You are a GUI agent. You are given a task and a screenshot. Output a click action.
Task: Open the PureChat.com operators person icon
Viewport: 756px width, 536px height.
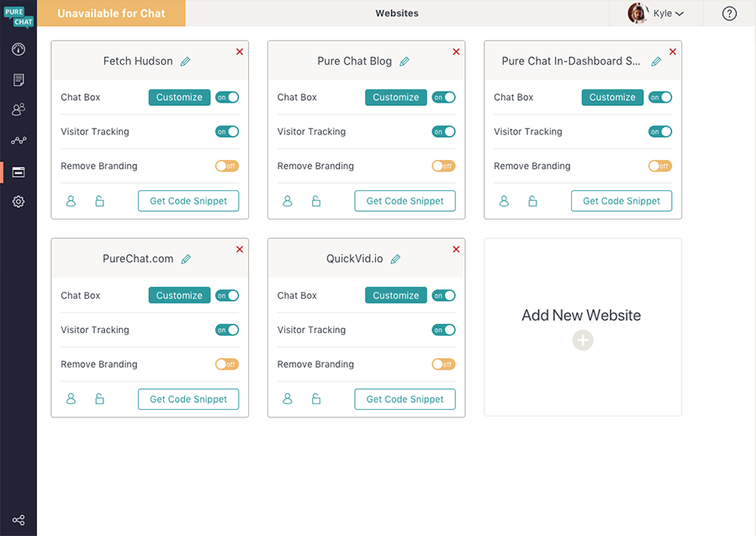[x=71, y=399]
